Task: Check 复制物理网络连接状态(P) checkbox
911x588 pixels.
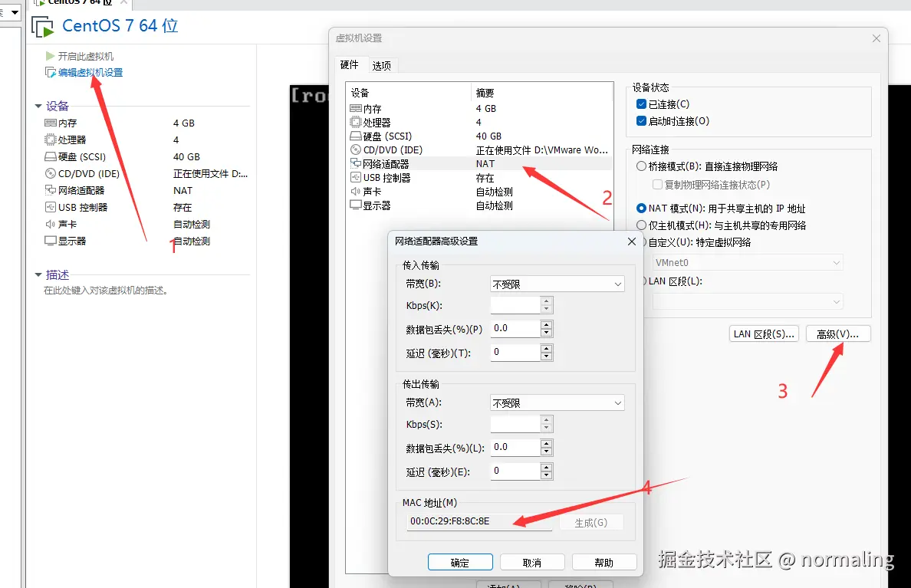Action: [x=658, y=185]
